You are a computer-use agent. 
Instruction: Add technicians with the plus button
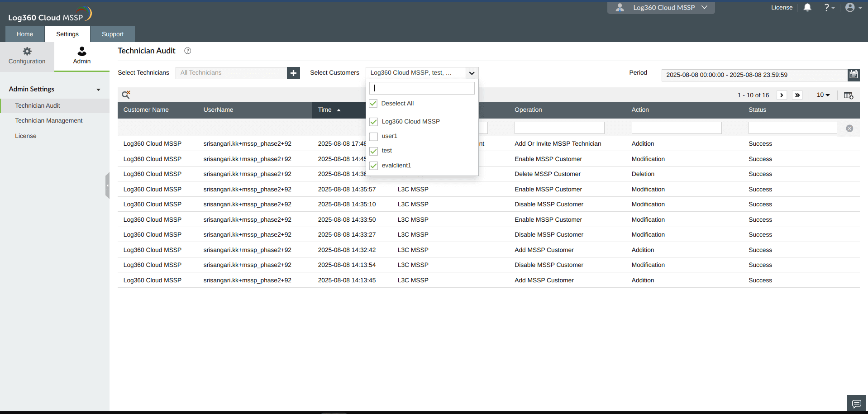pos(293,73)
